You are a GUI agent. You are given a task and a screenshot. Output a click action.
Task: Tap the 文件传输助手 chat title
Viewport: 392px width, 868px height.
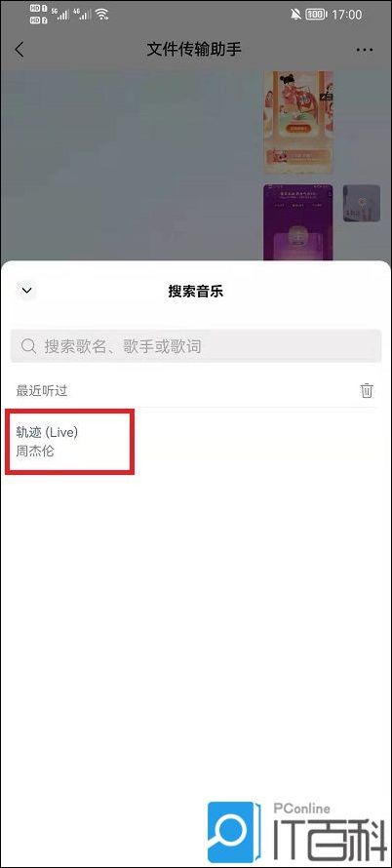[x=194, y=50]
